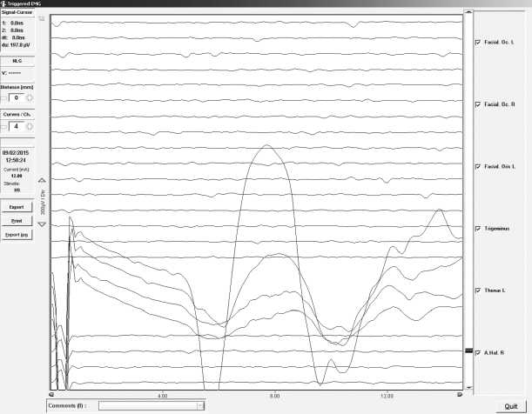Click the small icon at the plot's top-left corner
The height and width of the screenshot is (414, 532).
tap(42, 18)
